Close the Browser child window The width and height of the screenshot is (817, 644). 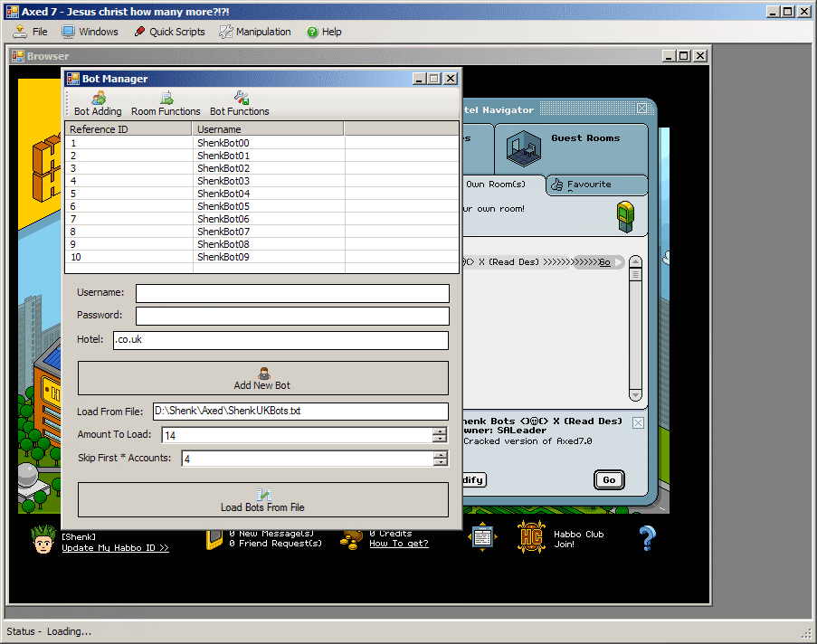700,56
